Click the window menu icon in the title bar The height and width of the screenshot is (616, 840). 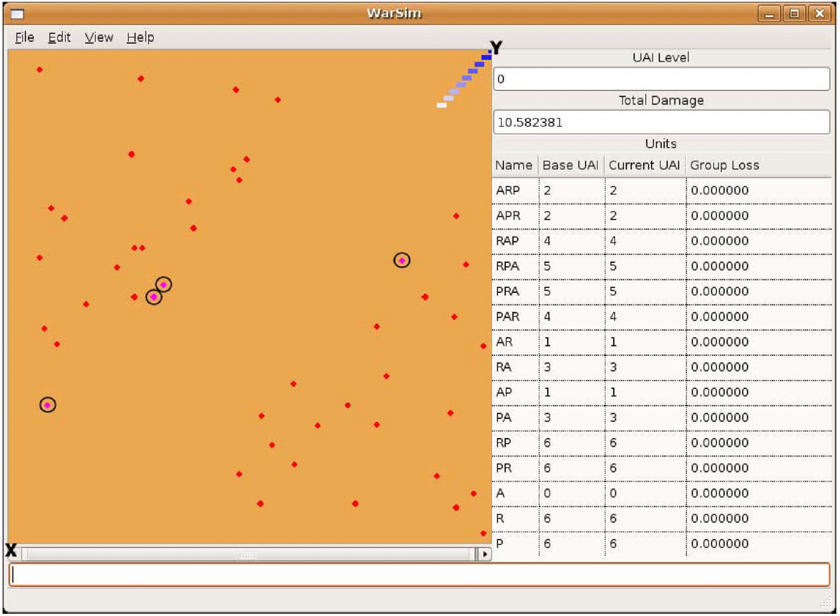18,13
